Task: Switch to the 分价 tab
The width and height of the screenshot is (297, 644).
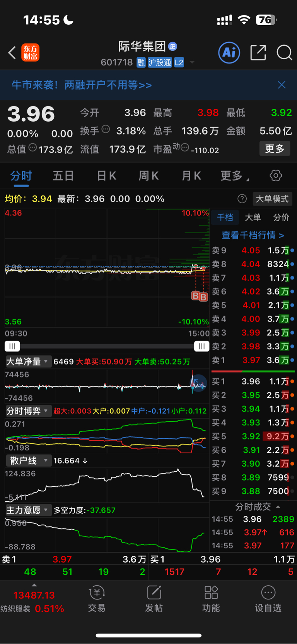Action: tap(281, 217)
